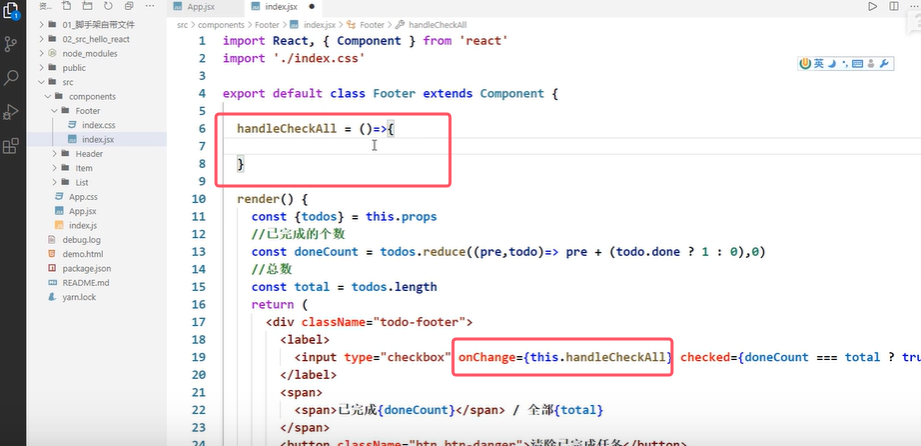Click the //总数 comment on line 14
Viewport: 921px width, 446px height.
tap(271, 269)
